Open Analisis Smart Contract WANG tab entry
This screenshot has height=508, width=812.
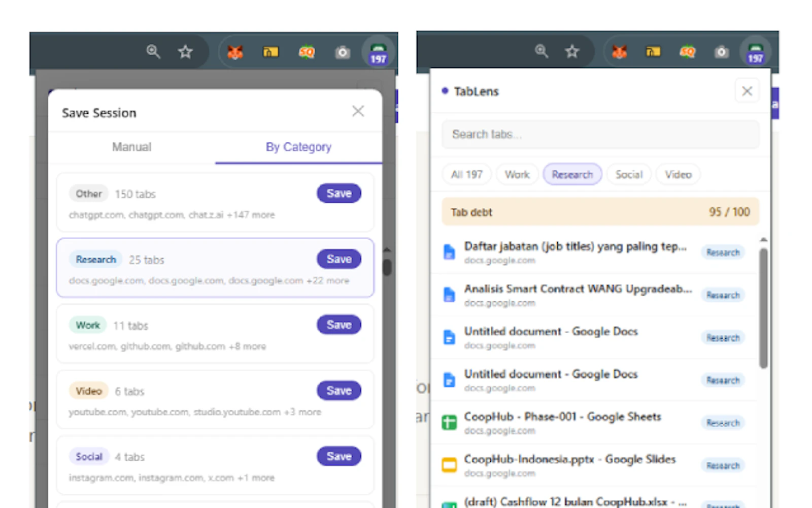coord(594,295)
